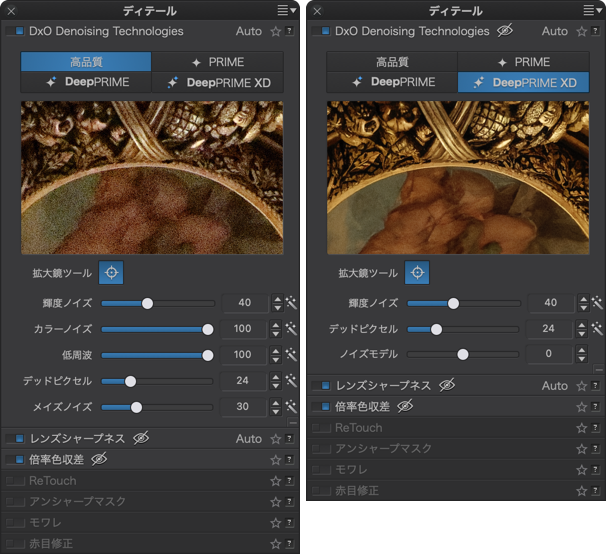Select DeepPRIME XD mode in right panel
This screenshot has width=606, height=554.
[524, 82]
